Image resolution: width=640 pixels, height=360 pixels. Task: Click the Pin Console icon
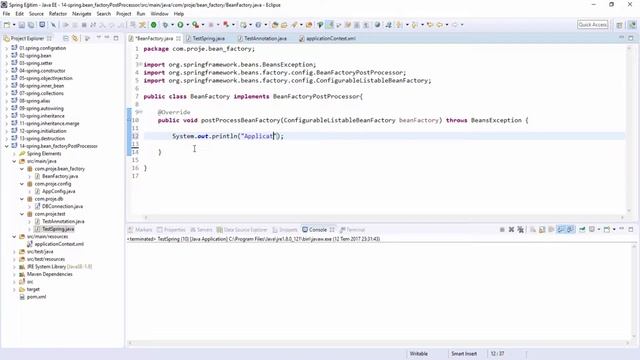click(x=582, y=229)
